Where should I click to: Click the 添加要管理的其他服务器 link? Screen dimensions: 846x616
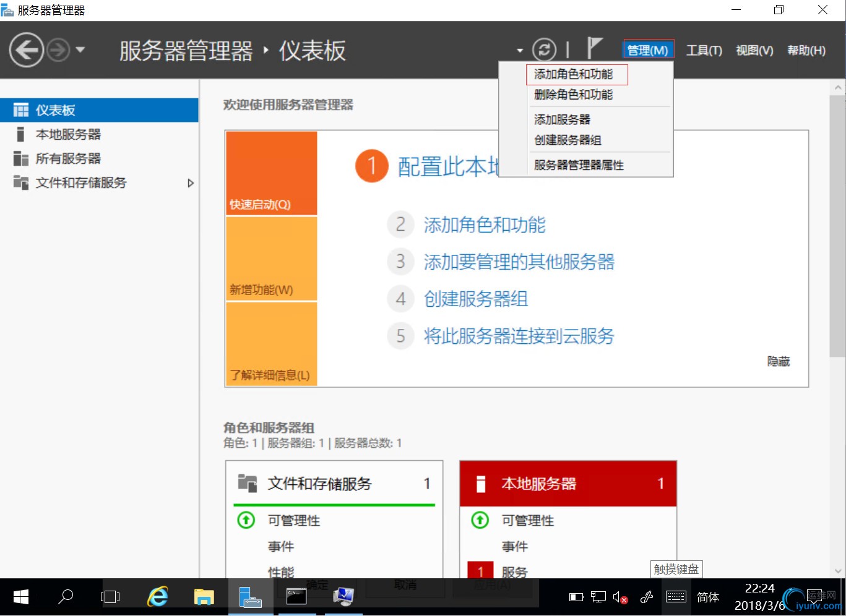(519, 262)
